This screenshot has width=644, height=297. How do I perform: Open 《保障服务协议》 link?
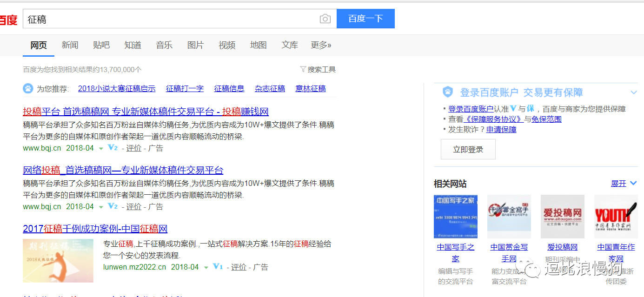[495, 119]
